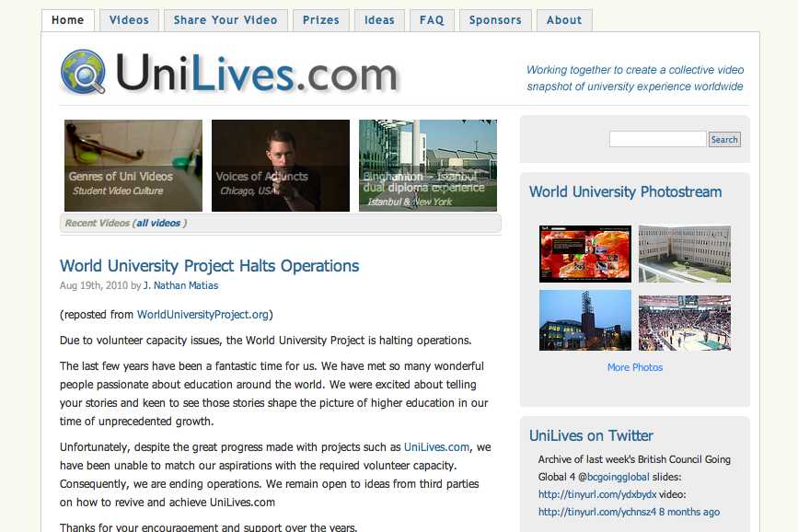Open the @bcgoingglobal Twitter handle link
Viewport: 798px width, 532px height.
click(x=618, y=477)
